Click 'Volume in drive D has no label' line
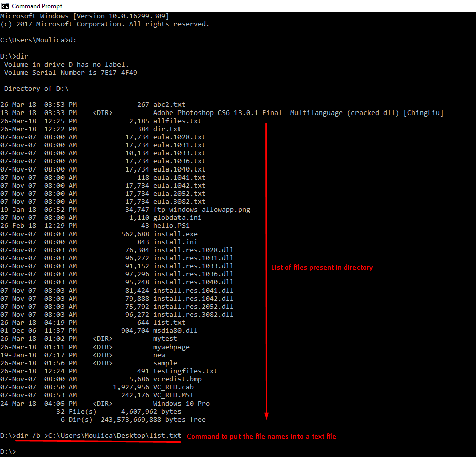This screenshot has height=457, width=476. pos(66,65)
